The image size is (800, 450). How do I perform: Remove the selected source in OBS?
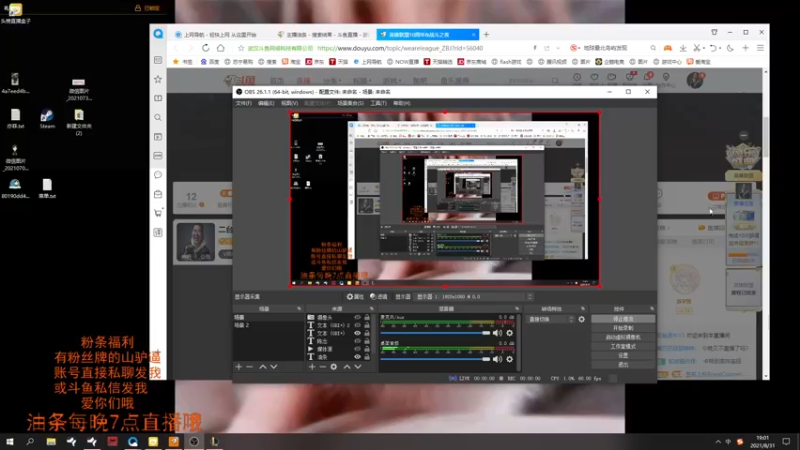click(322, 367)
